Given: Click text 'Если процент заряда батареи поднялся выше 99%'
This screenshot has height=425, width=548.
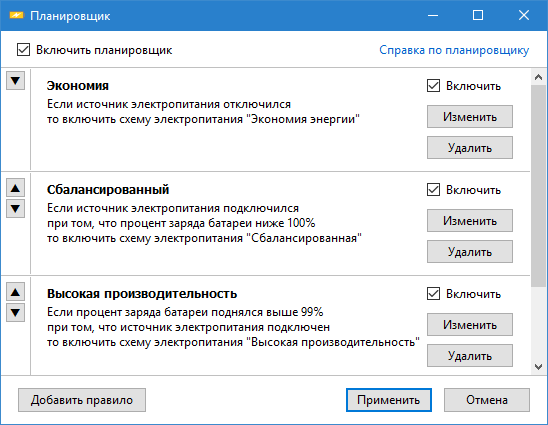Looking at the screenshot, I should 185,312.
